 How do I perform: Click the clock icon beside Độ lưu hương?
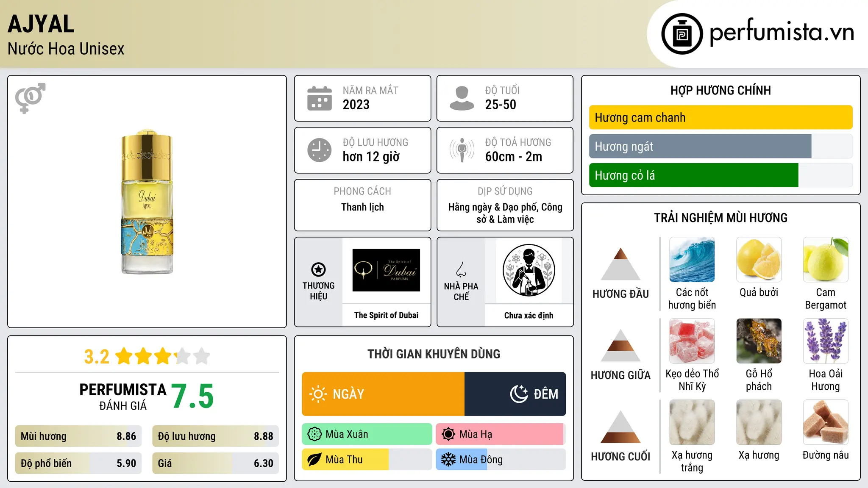320,150
